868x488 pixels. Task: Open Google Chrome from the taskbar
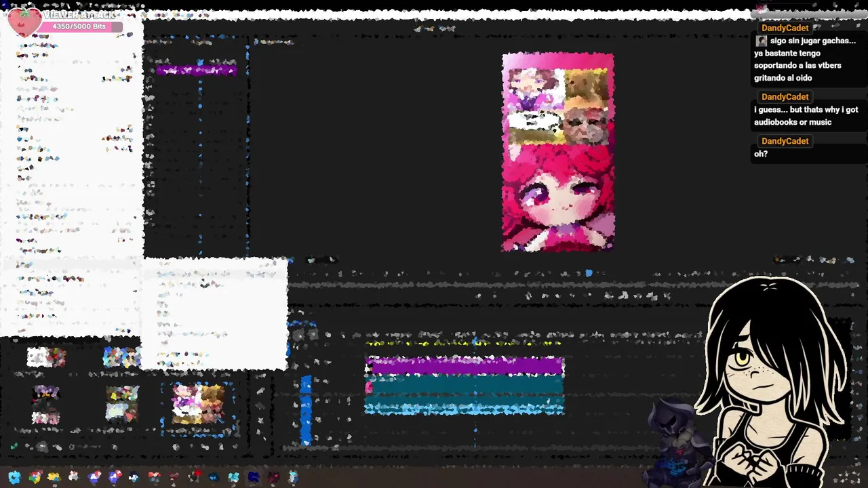35,477
